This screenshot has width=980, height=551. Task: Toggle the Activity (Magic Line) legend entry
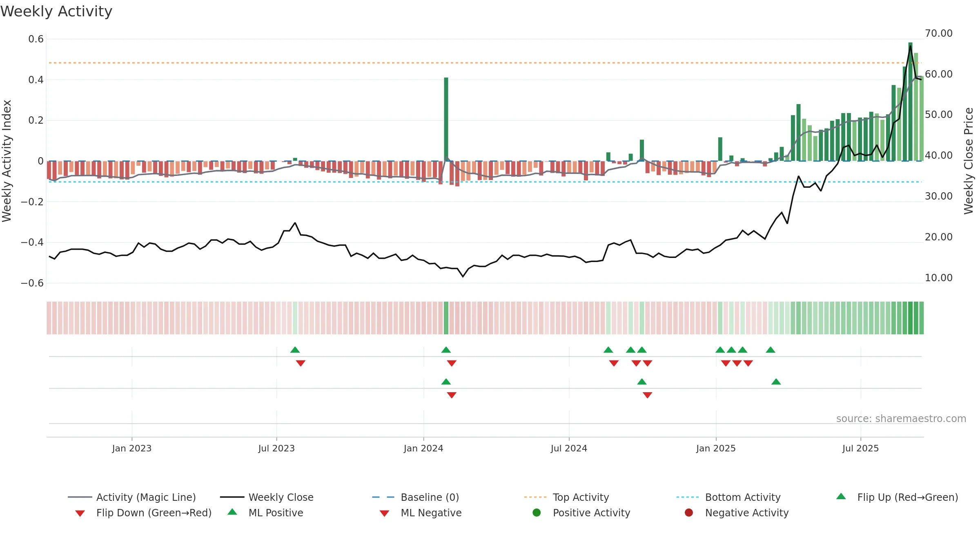[x=131, y=497]
